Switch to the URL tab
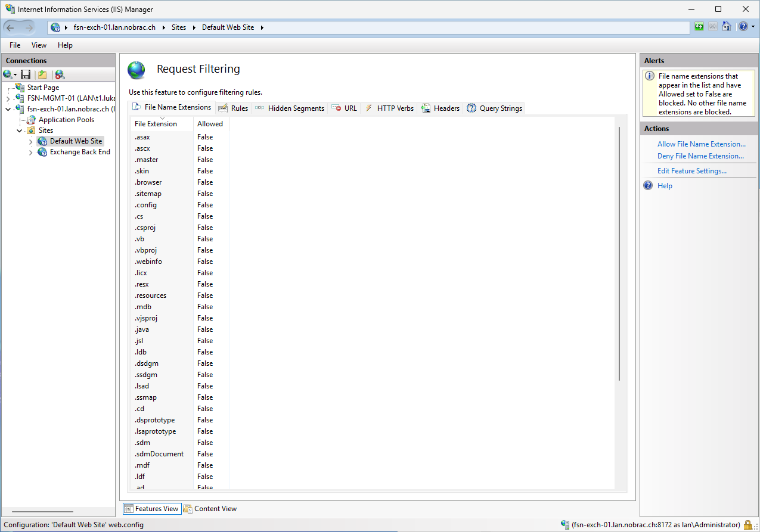Screen dimensions: 760x532 pyautogui.click(x=344, y=108)
